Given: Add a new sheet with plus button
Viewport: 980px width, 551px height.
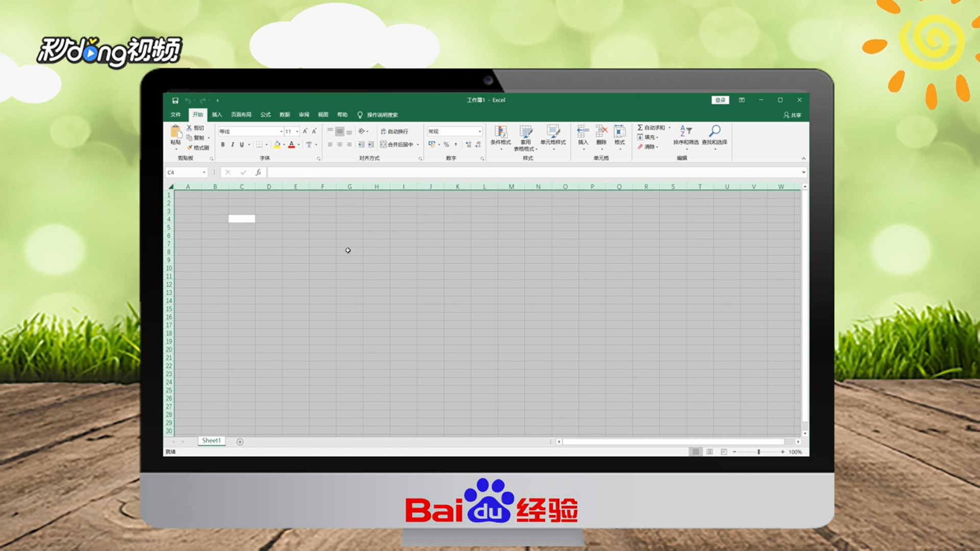Looking at the screenshot, I should click(240, 442).
